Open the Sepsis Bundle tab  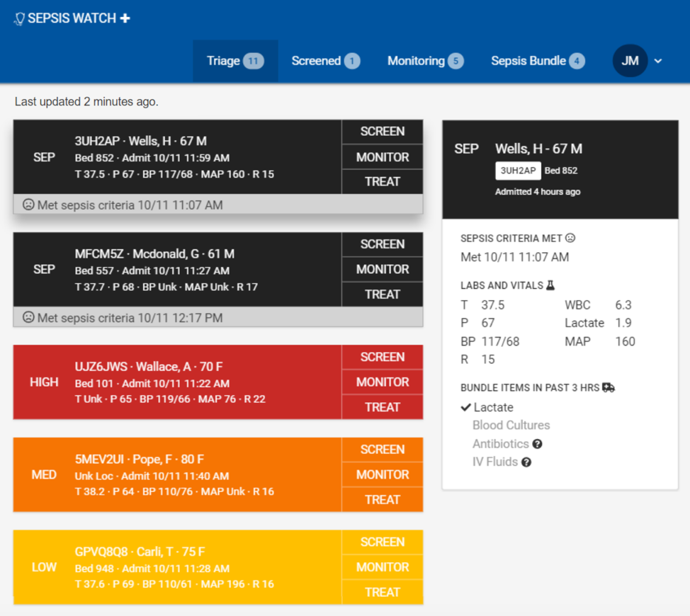pyautogui.click(x=537, y=61)
